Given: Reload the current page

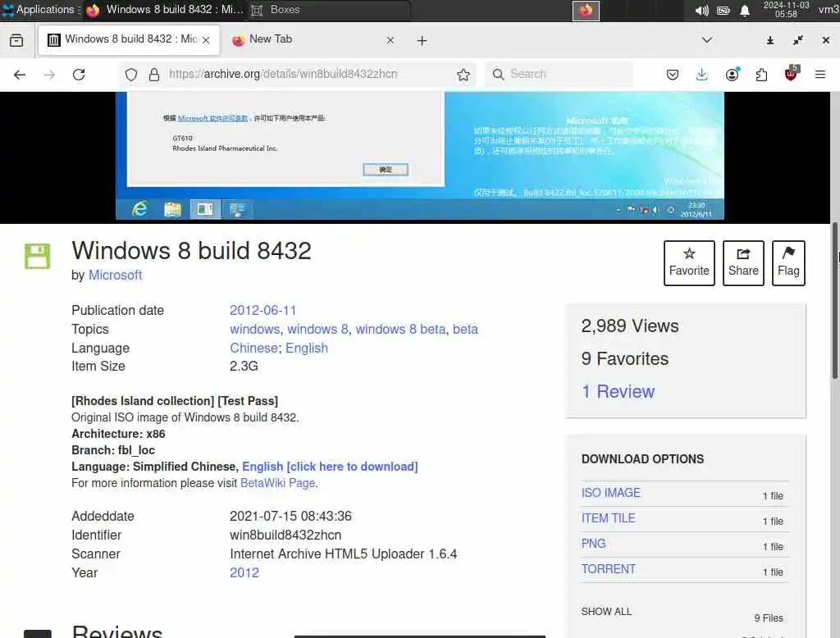Looking at the screenshot, I should click(79, 75).
